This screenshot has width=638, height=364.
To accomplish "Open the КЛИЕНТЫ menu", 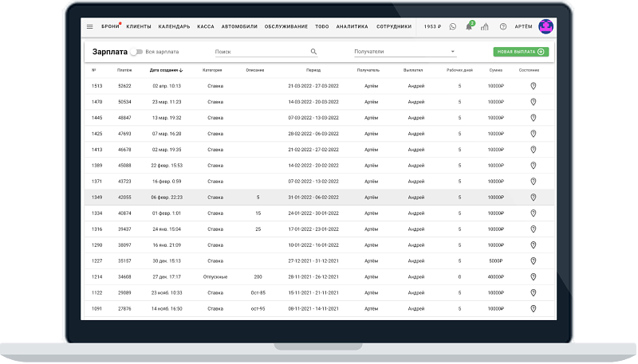I will 139,27.
